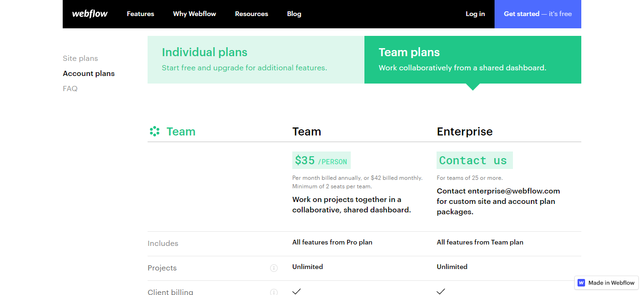644x295 pixels.
Task: Click 'Per month billed annually' note
Action: (357, 178)
